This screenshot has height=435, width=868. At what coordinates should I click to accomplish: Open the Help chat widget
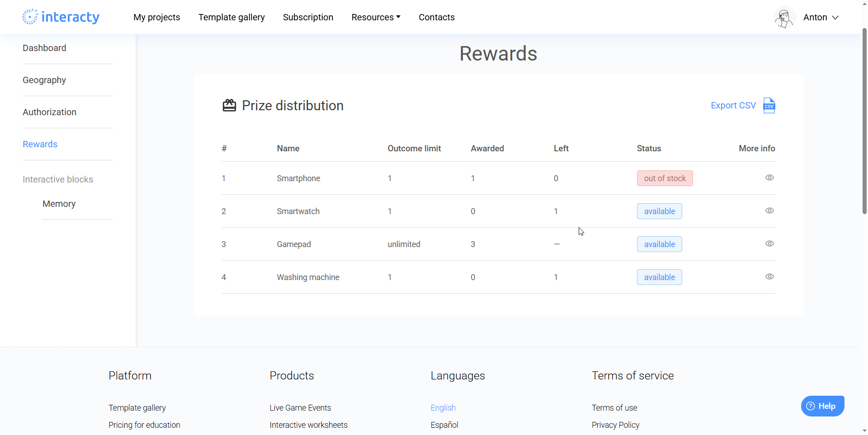coord(822,406)
